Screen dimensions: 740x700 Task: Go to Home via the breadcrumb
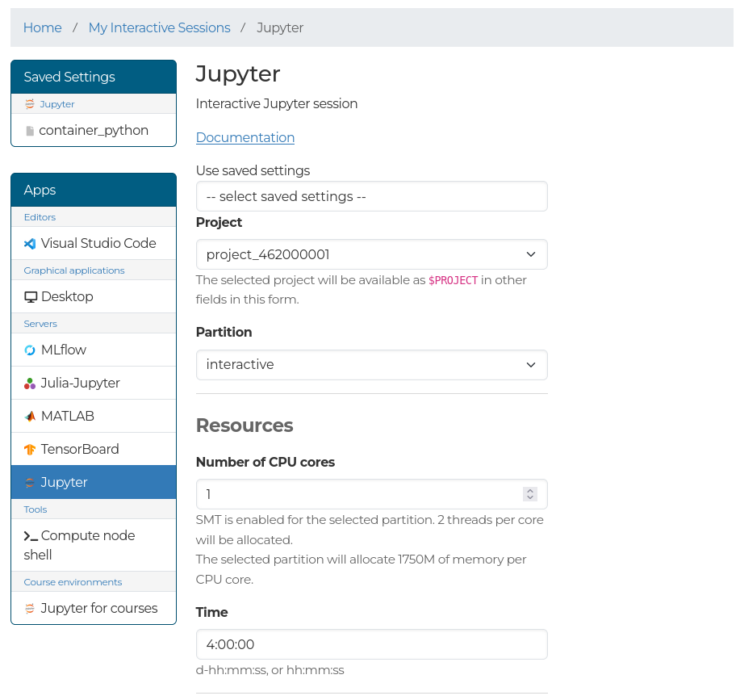point(42,27)
